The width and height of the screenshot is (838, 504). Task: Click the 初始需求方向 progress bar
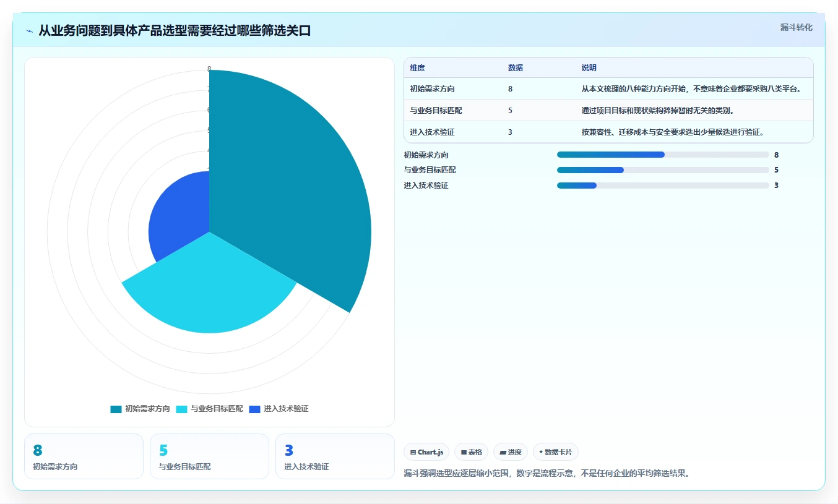[663, 155]
